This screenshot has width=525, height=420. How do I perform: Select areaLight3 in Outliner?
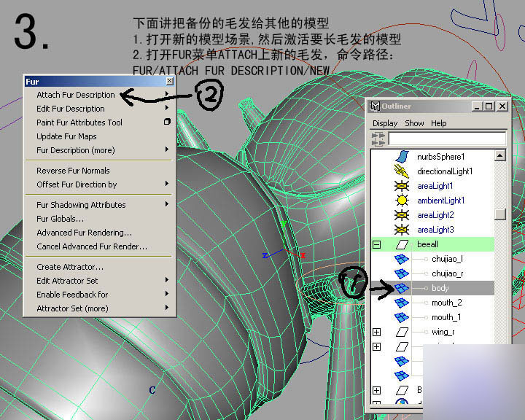pyautogui.click(x=435, y=230)
